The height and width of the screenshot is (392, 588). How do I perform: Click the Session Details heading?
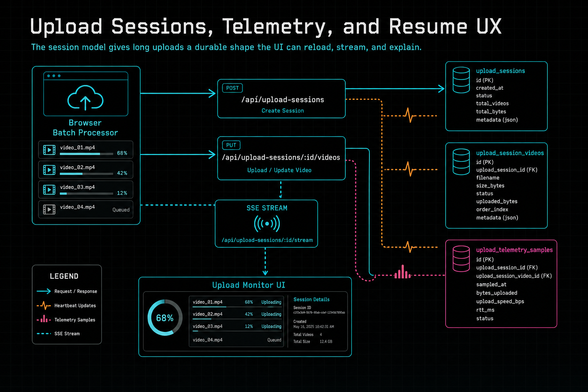click(x=311, y=299)
